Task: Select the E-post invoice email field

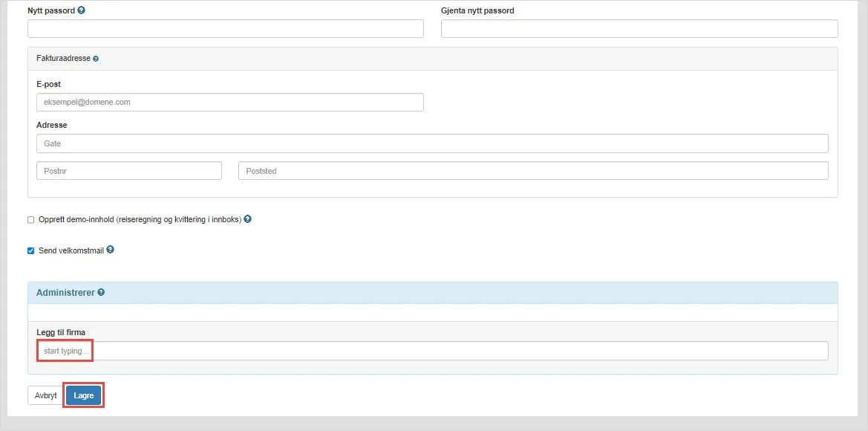Action: pos(229,103)
